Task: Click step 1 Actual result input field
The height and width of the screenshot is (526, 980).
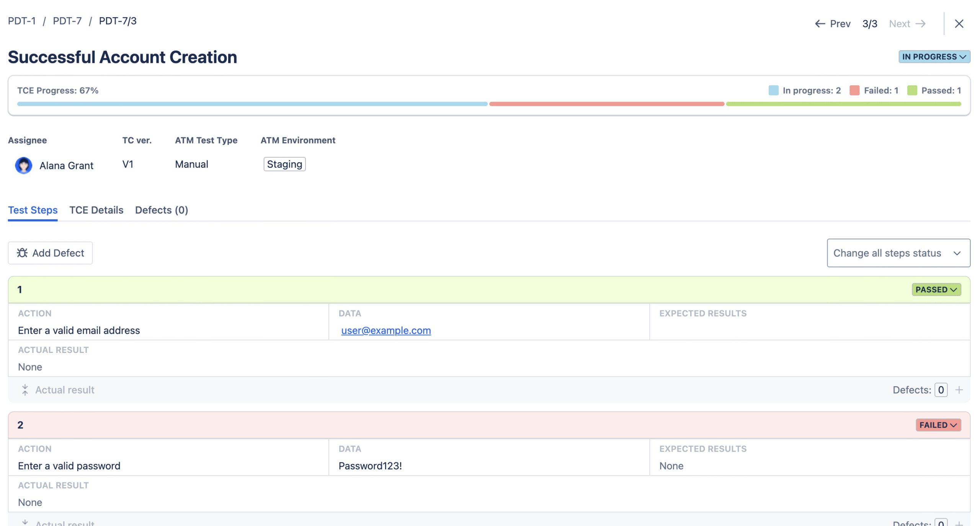Action: click(x=65, y=390)
